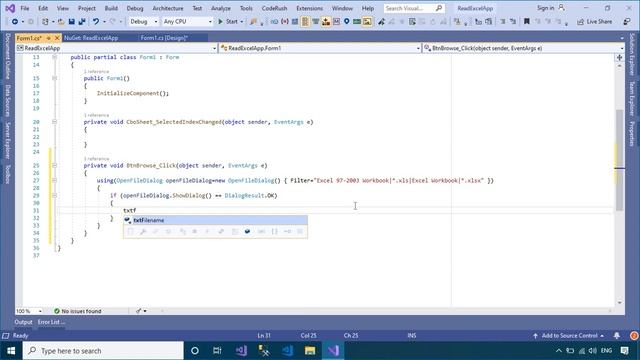Open the File menu
The image size is (640, 360).
pos(25,8)
